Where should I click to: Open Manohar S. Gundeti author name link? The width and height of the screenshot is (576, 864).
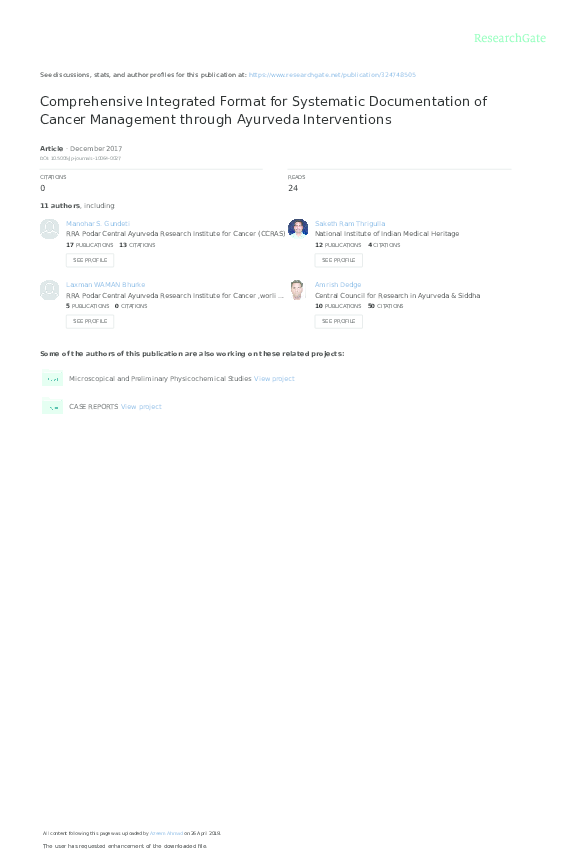coord(98,224)
